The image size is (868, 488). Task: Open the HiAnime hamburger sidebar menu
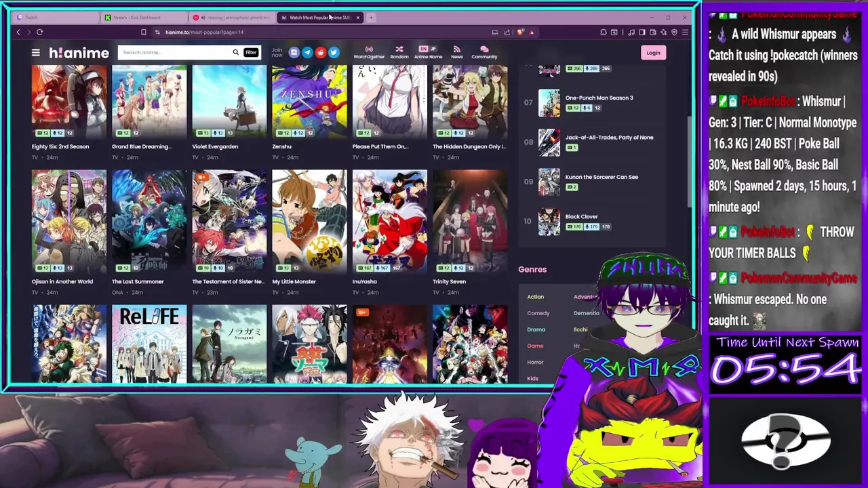point(35,52)
